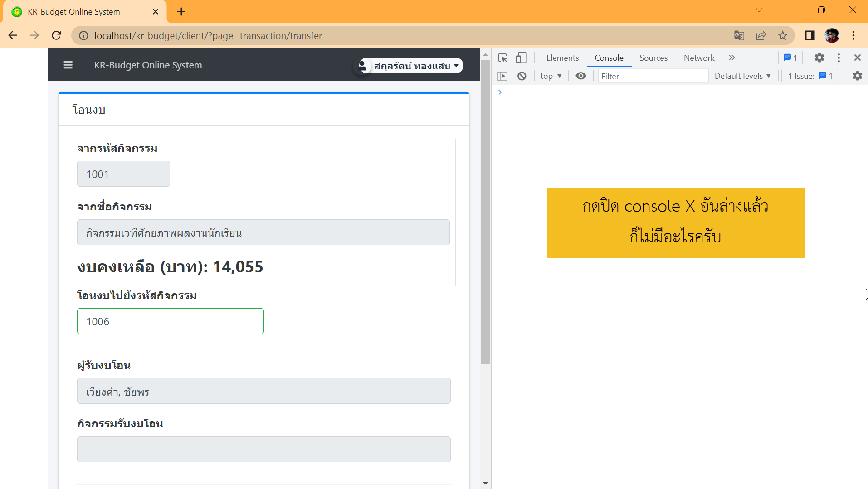Image resolution: width=868 pixels, height=489 pixels.
Task: Open Chrome tab search chevron
Action: point(759,10)
